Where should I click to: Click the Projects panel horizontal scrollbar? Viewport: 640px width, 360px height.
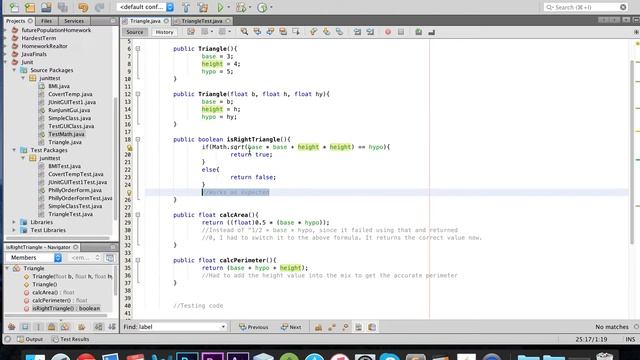point(57,238)
